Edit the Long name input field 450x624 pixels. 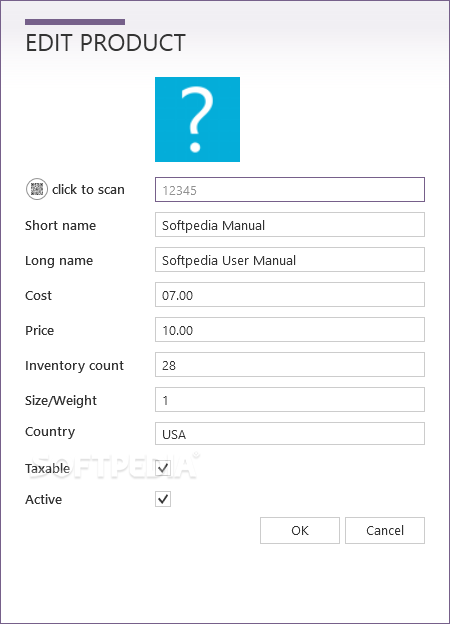[290, 260]
